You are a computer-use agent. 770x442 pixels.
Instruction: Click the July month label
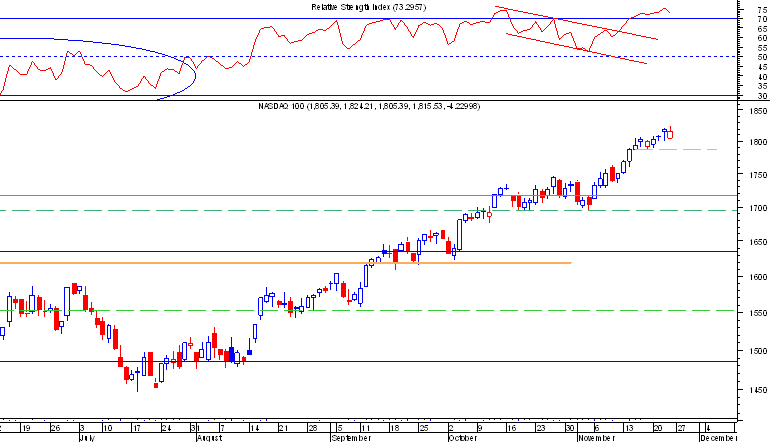[x=87, y=438]
